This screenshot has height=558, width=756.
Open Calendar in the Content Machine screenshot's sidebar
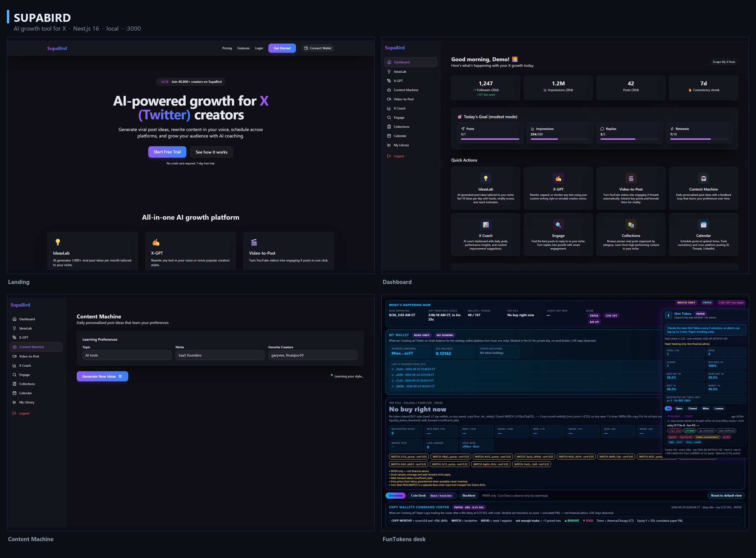(36, 393)
